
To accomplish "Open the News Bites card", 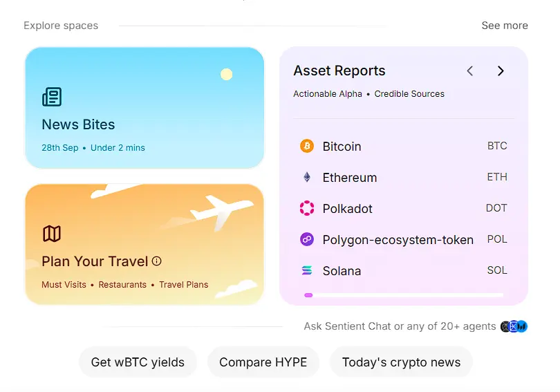I will point(144,107).
